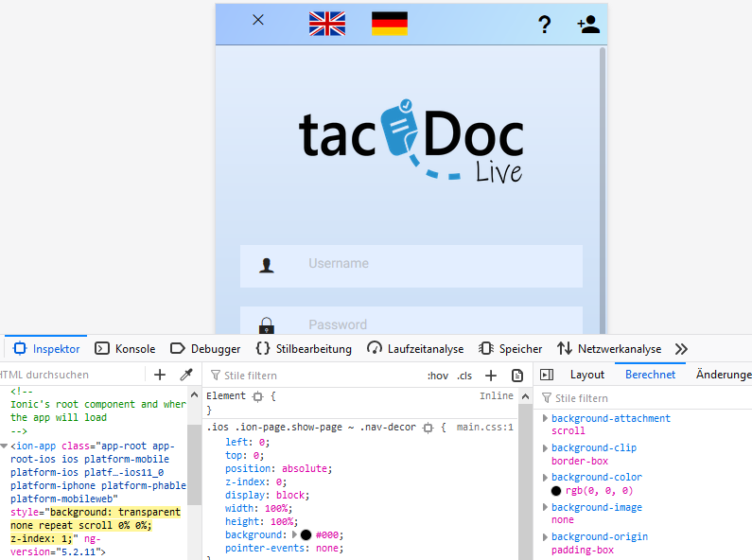Click the add user registration icon

[588, 24]
